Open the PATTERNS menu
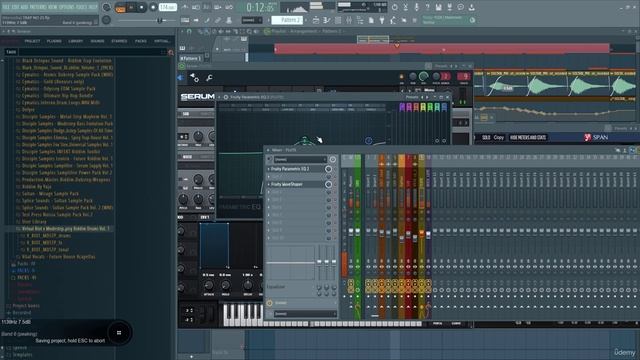This screenshot has height=360, width=640. pyautogui.click(x=38, y=7)
